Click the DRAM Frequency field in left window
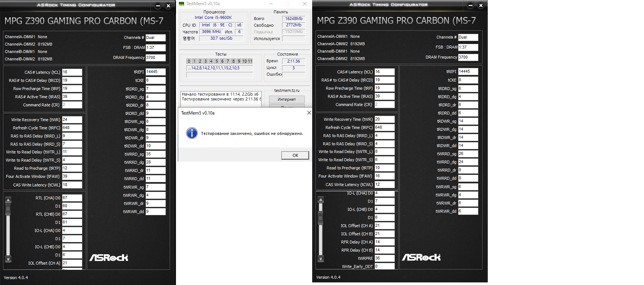Viewport: 644px width, 285px height. tap(156, 57)
